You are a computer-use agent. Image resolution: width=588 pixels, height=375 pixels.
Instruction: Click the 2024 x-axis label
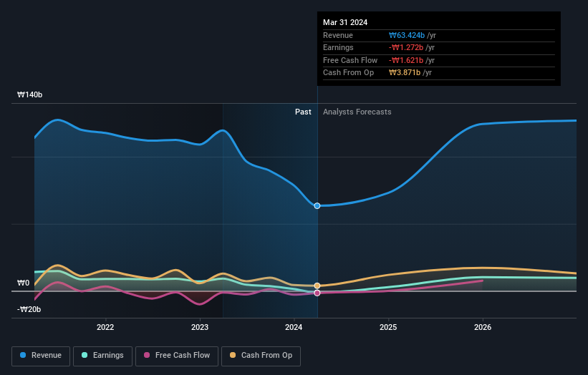click(x=294, y=328)
